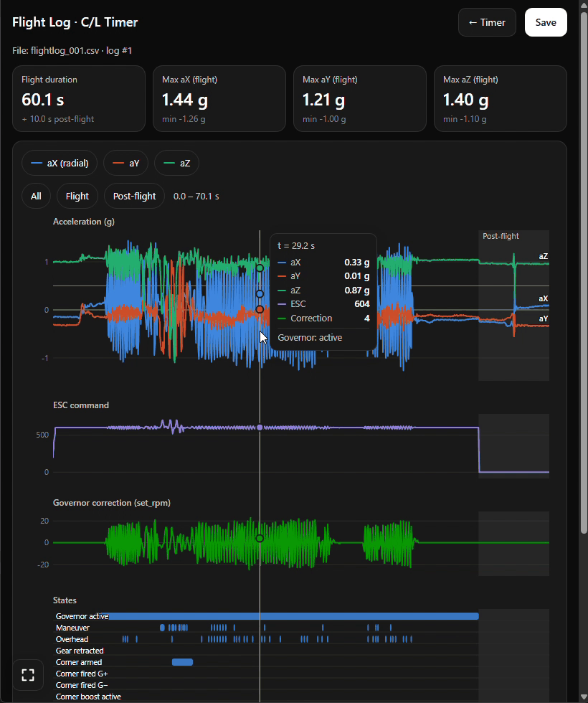This screenshot has width=588, height=703.
Task: Click the Gear retracted row label
Action: 80,651
